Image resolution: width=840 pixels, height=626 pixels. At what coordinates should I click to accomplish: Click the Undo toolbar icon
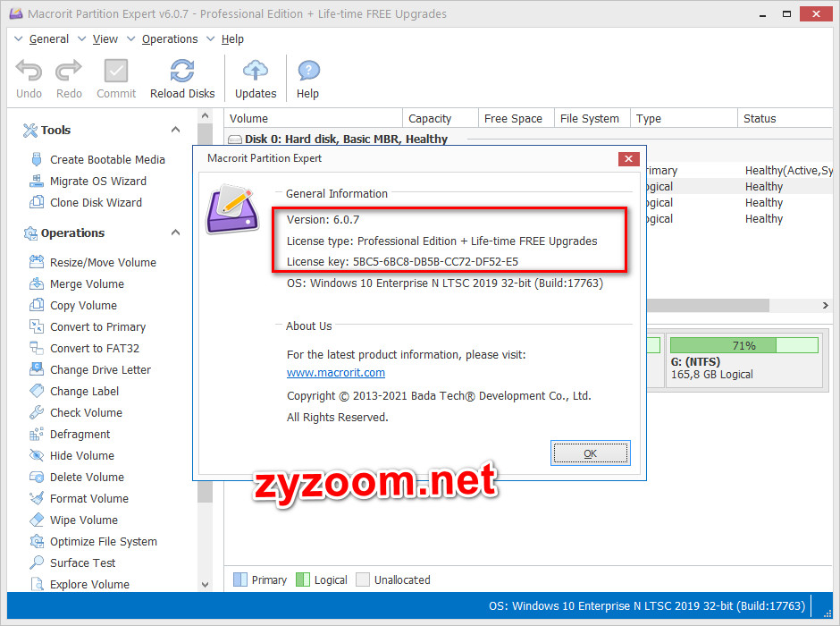[29, 71]
